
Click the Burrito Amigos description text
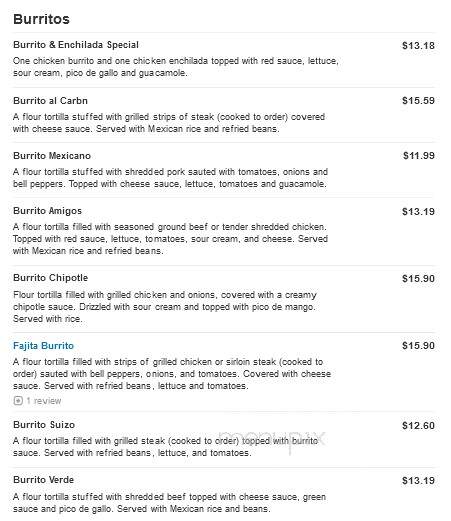coord(170,239)
